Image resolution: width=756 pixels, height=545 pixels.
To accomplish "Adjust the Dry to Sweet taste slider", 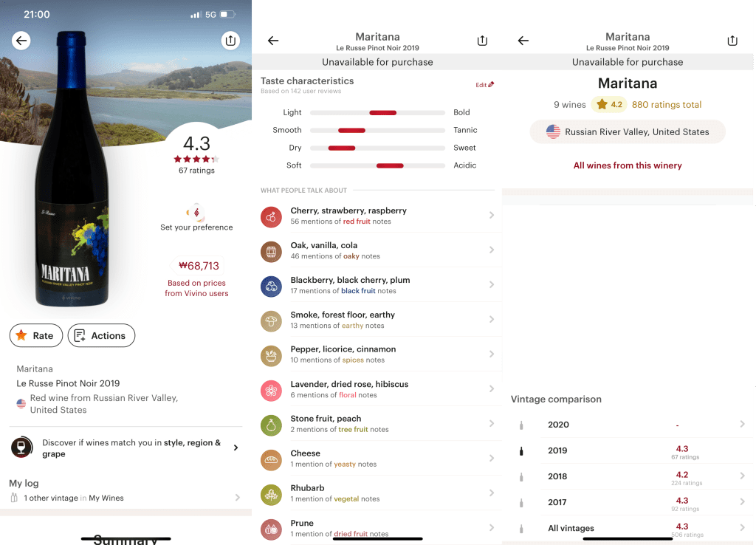I will click(377, 148).
